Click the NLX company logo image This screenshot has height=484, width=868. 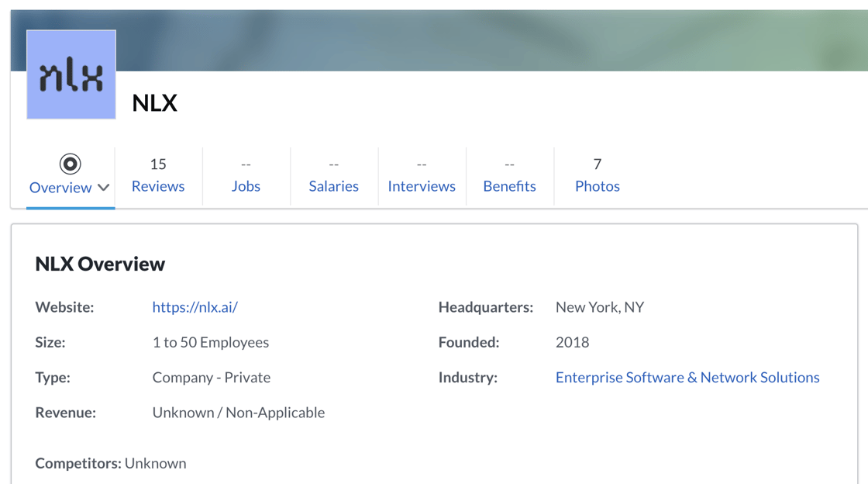click(x=71, y=75)
